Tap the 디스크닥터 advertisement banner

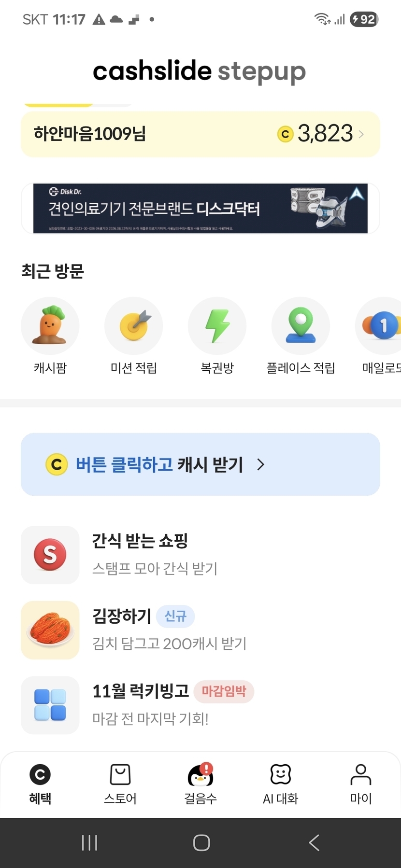click(x=200, y=209)
